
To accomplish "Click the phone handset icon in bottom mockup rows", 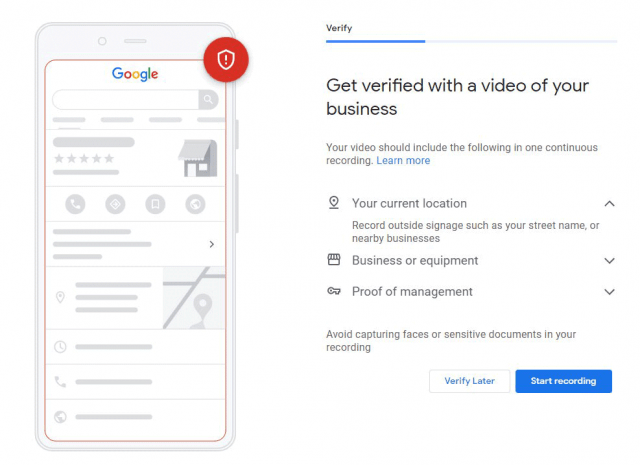I will click(60, 382).
